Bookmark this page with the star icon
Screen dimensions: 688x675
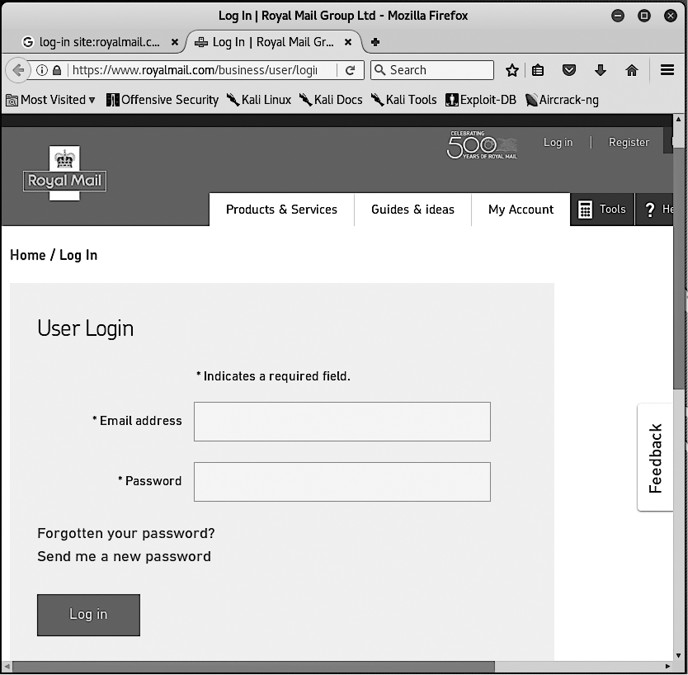(512, 70)
